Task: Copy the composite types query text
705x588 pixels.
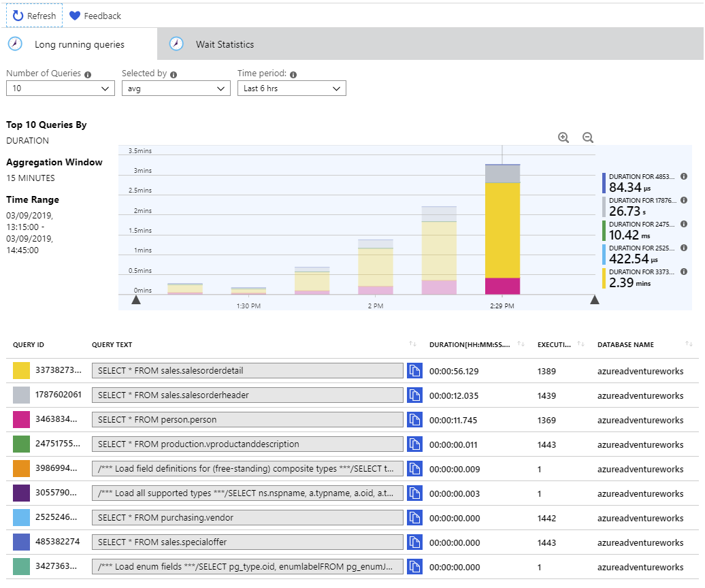Action: click(x=414, y=469)
